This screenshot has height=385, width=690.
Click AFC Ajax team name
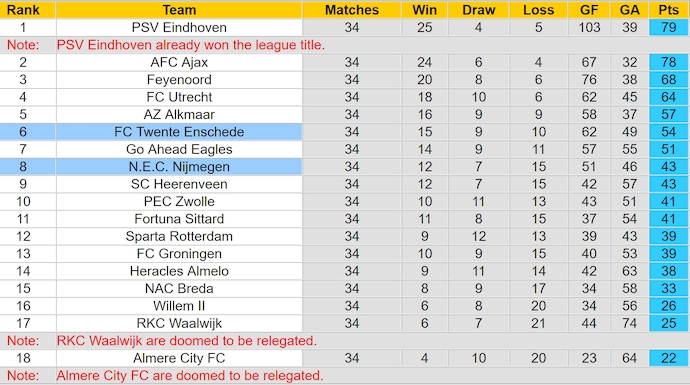point(179,62)
